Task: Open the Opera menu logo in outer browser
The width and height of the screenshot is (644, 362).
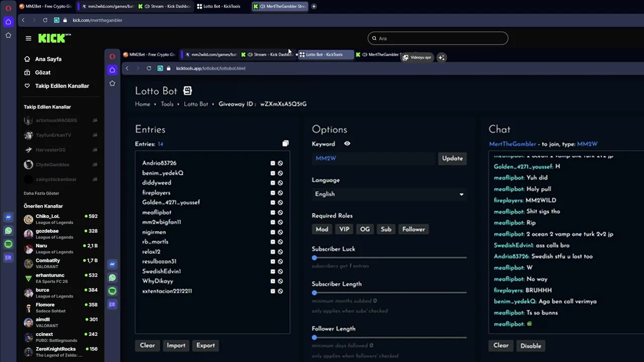Action: tap(8, 8)
